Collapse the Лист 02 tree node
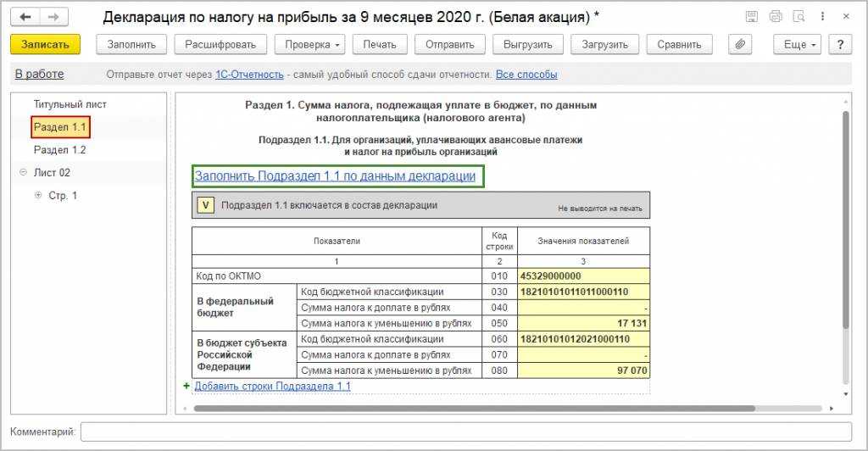 (23, 173)
